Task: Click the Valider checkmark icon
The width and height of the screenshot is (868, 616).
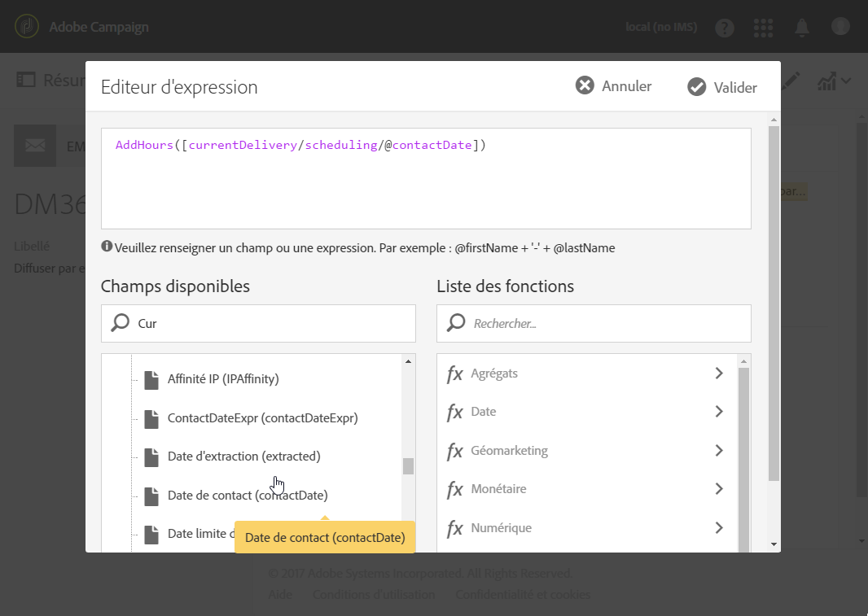Action: 696,87
